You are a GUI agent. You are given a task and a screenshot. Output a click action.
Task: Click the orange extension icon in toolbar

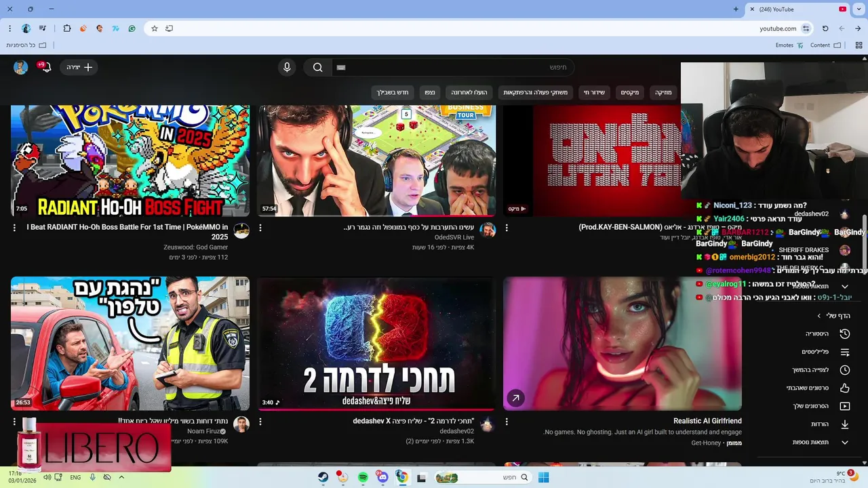pos(83,28)
